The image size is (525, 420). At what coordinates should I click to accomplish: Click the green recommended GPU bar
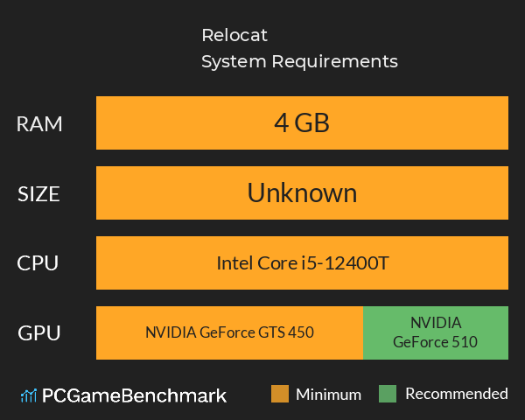(x=435, y=332)
